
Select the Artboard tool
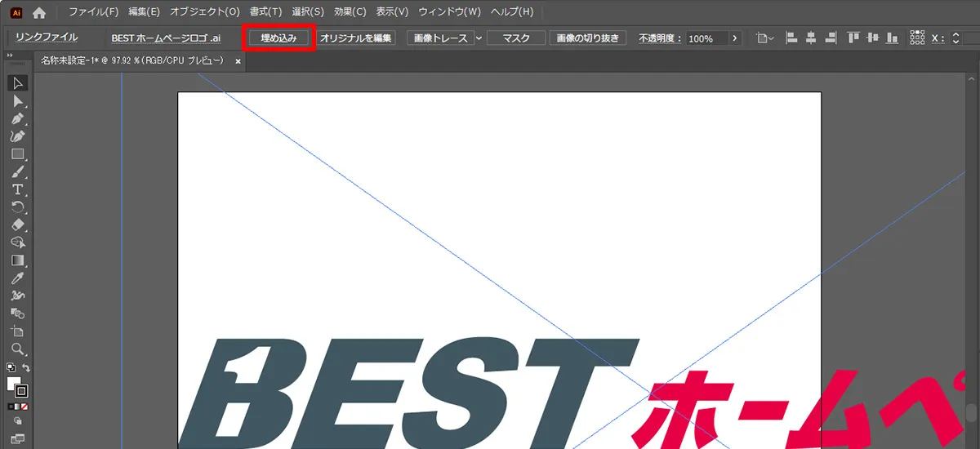[x=17, y=331]
